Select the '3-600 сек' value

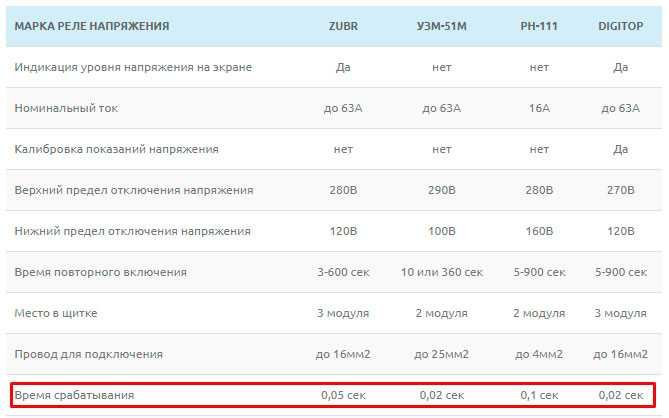coord(343,272)
